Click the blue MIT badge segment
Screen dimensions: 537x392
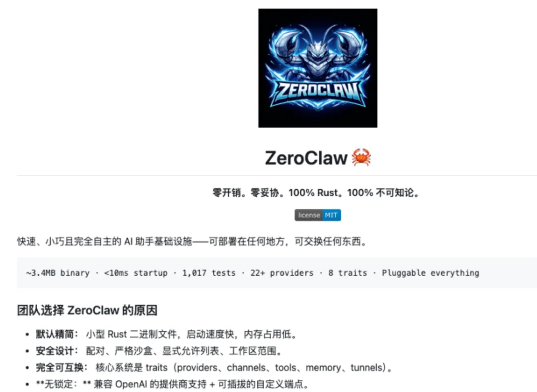point(332,215)
